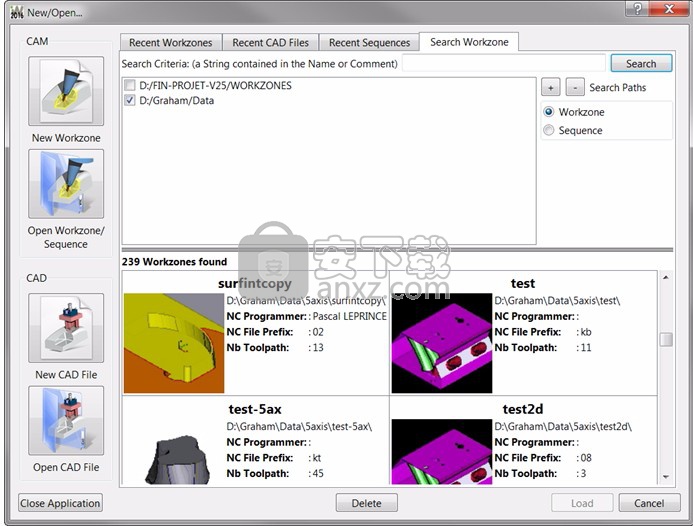This screenshot has height=526, width=693.
Task: Click the D:\Graham\Data\5axis\test\ path text
Action: click(x=557, y=301)
